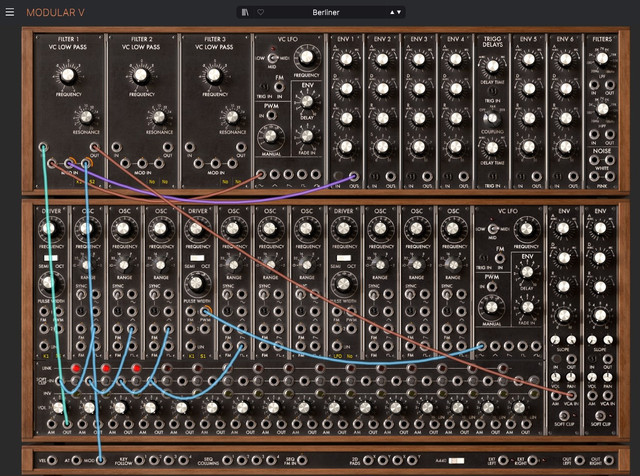640x476 pixels.
Task: Open Filter 2 VC LOW PASS type selector
Action: pos(141,47)
